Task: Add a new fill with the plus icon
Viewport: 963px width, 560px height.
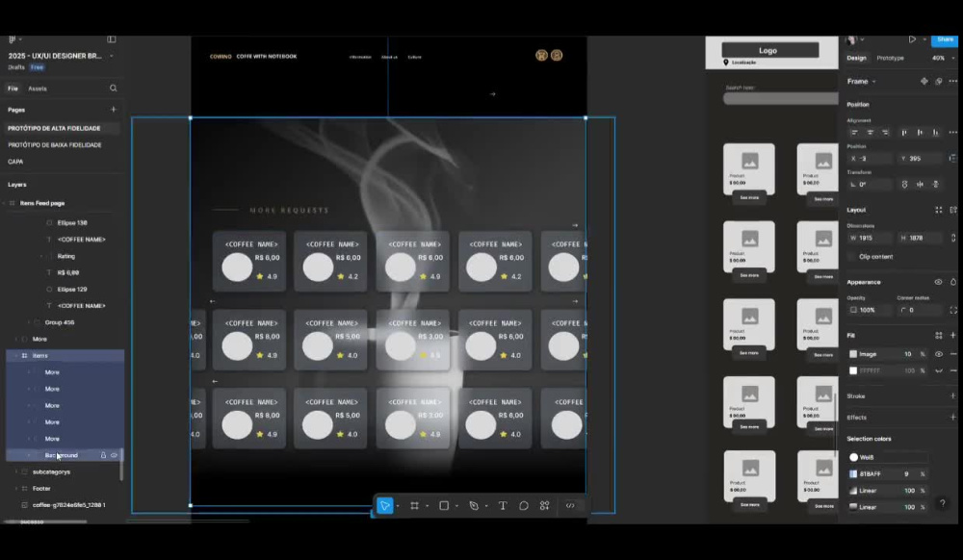Action: tap(952, 336)
